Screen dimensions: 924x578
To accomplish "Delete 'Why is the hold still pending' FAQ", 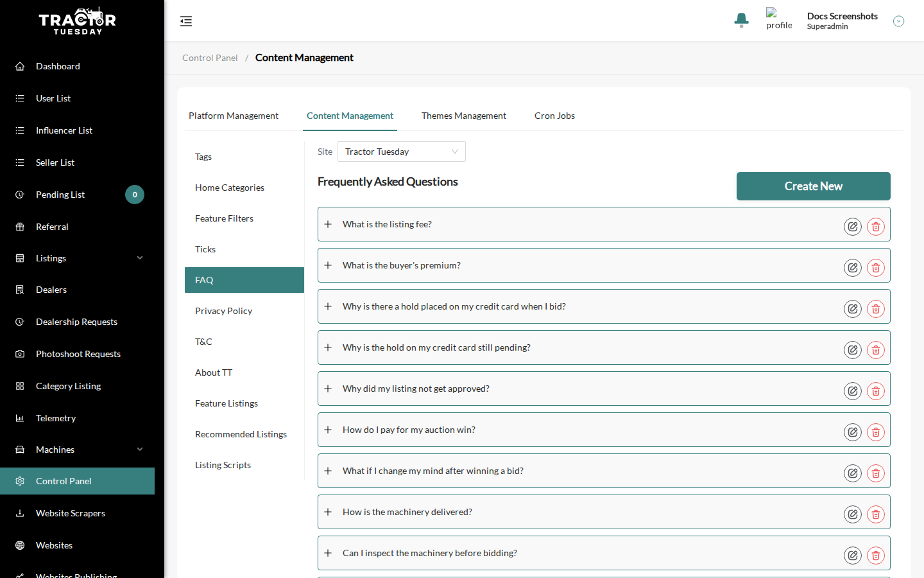I will pos(876,350).
